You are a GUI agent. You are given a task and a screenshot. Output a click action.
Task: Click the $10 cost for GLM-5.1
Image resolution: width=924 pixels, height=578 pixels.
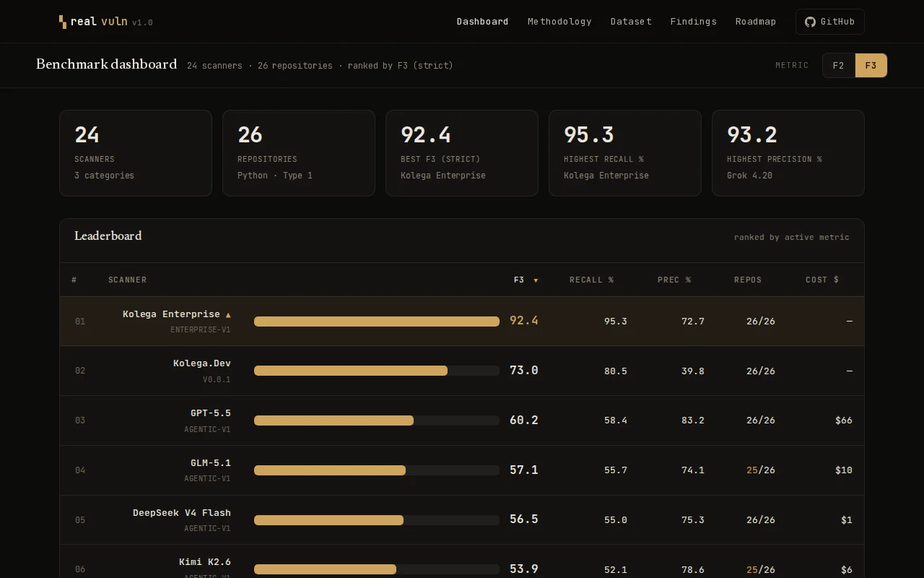pos(844,470)
